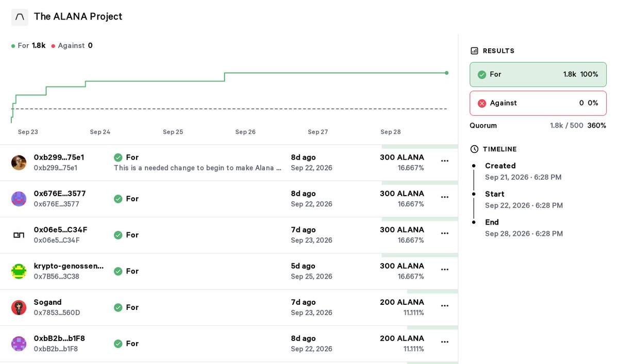This screenshot has width=618, height=364.
Task: Click the chart end point marker
Action: (446, 73)
